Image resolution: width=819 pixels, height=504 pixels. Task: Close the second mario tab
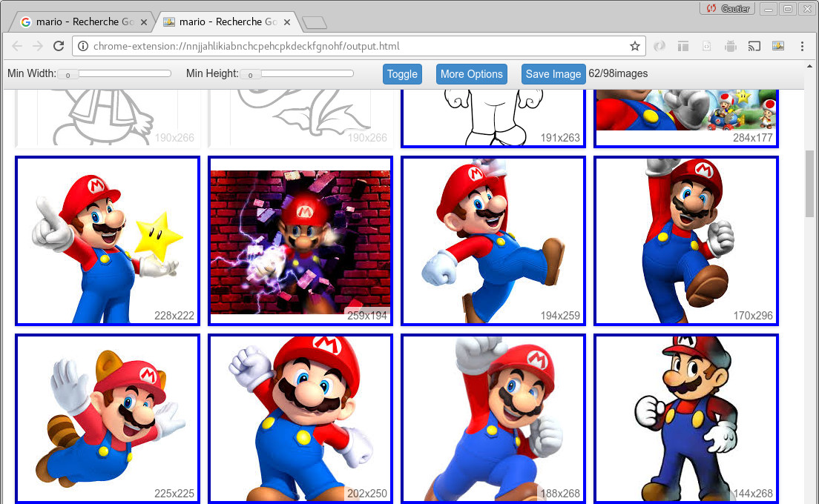[287, 22]
